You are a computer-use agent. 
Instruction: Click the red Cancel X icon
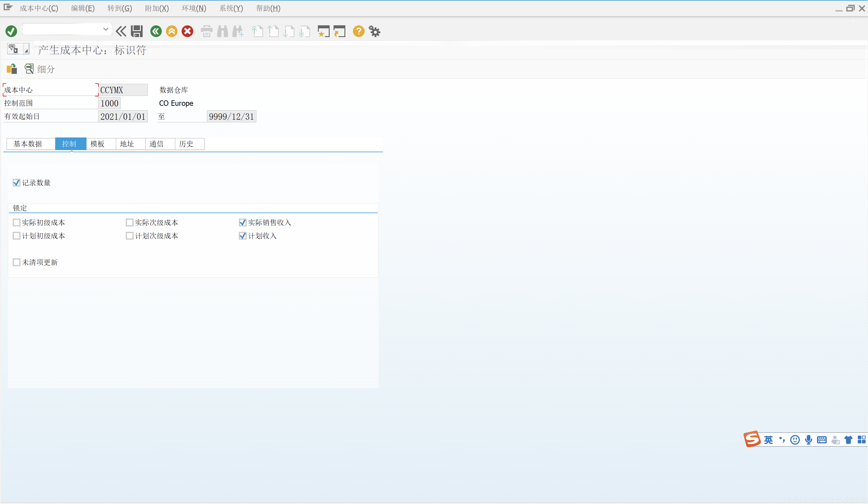(187, 31)
